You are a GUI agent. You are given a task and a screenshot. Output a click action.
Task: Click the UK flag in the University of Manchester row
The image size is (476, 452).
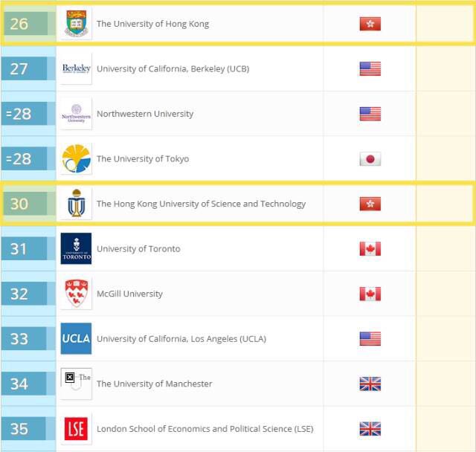coord(370,384)
